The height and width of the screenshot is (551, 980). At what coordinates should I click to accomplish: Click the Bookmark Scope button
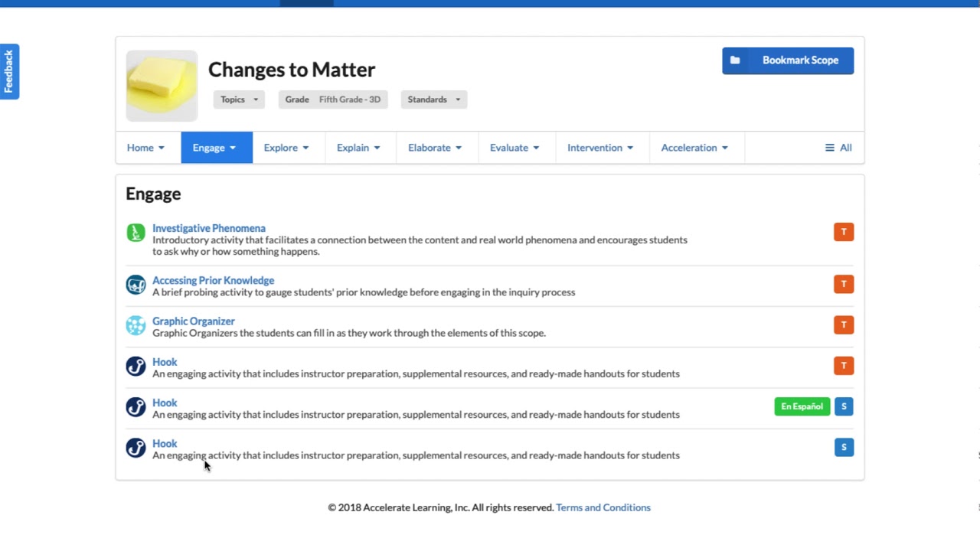click(788, 60)
